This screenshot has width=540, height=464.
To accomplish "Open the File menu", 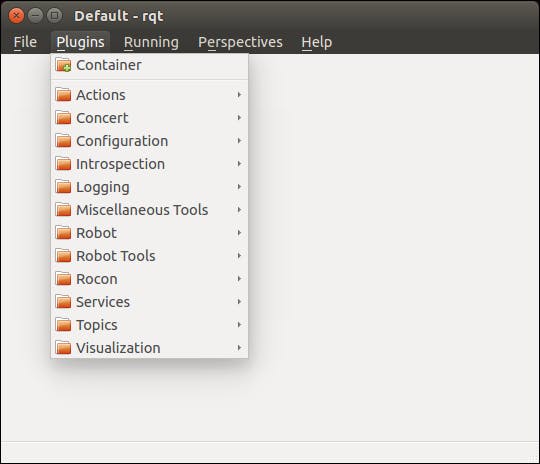I will [x=25, y=42].
